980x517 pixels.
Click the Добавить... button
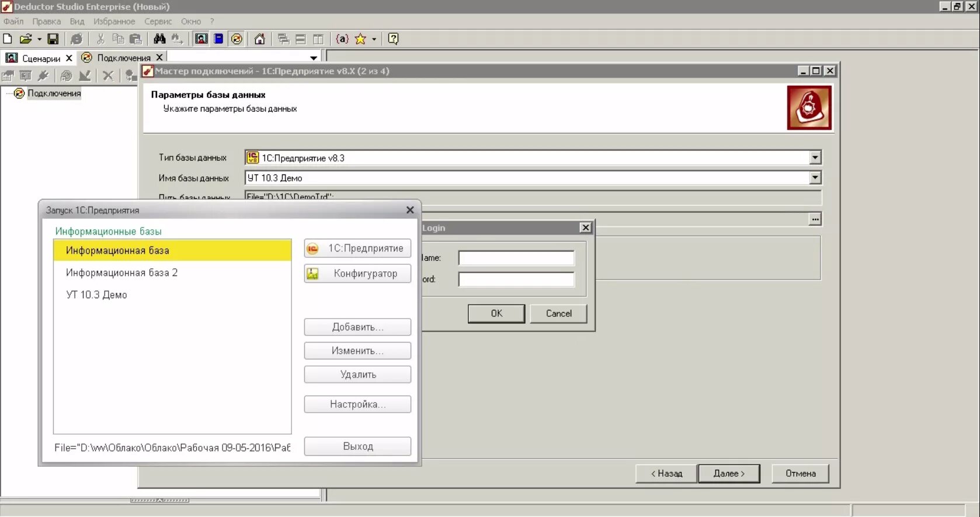pyautogui.click(x=357, y=327)
